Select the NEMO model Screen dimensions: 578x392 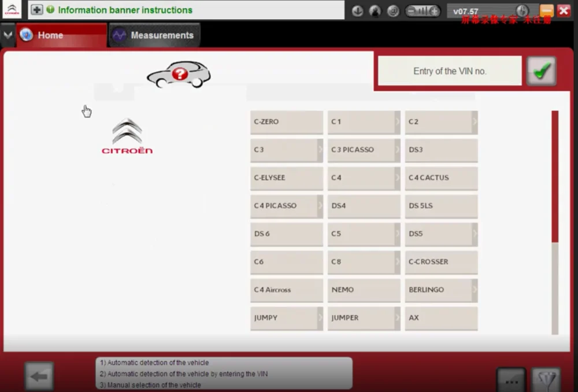[364, 290]
